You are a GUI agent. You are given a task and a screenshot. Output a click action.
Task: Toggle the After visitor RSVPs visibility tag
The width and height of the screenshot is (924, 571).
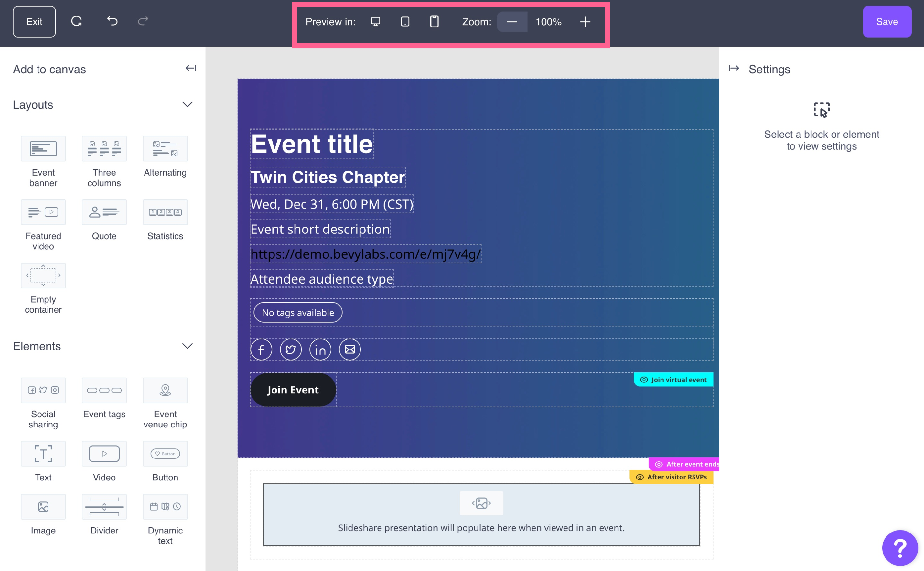tap(672, 477)
